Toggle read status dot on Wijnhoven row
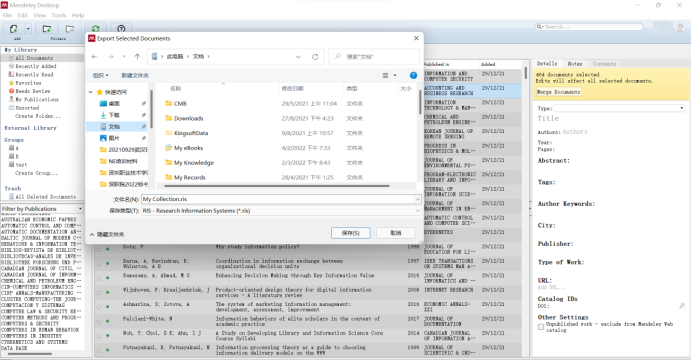This screenshot has width=692, height=360. tap(108, 292)
